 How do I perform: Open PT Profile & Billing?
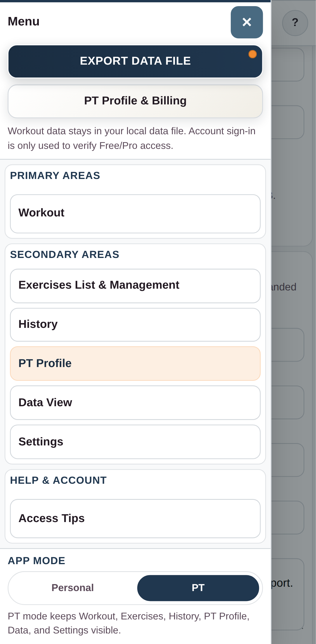(135, 101)
